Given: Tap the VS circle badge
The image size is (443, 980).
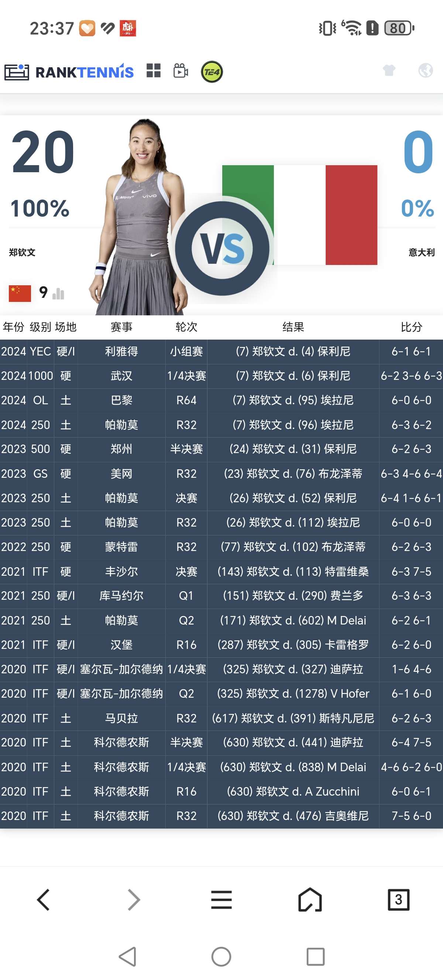Looking at the screenshot, I should [x=222, y=248].
